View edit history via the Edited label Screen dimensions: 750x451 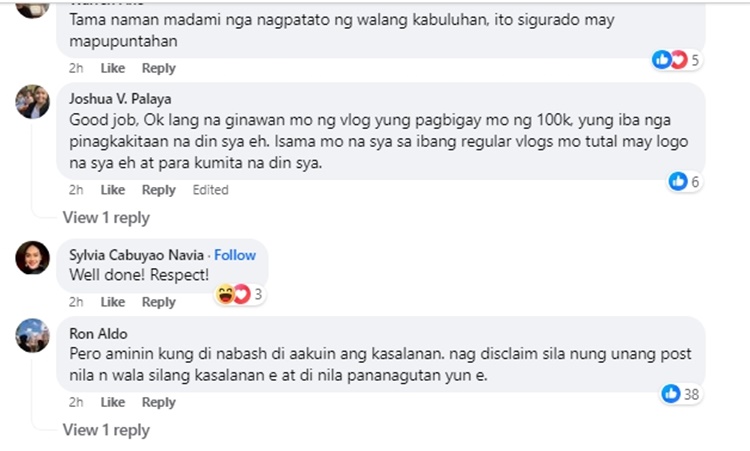click(x=210, y=190)
